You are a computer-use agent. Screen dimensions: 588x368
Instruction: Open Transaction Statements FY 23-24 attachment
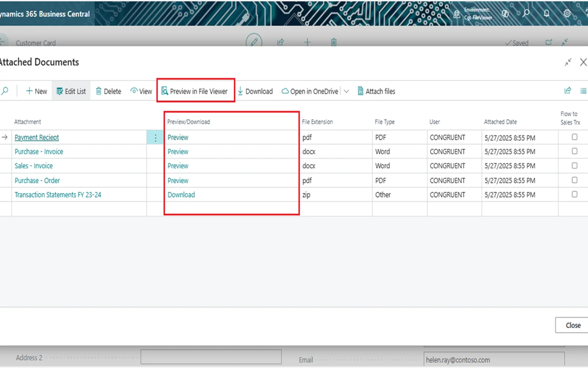[58, 195]
